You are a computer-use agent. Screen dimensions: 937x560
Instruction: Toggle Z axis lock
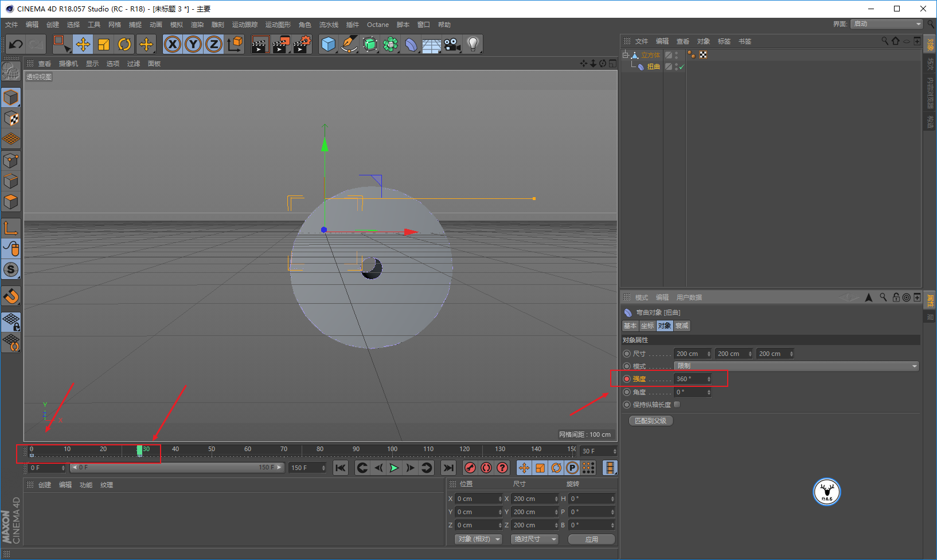pyautogui.click(x=214, y=44)
